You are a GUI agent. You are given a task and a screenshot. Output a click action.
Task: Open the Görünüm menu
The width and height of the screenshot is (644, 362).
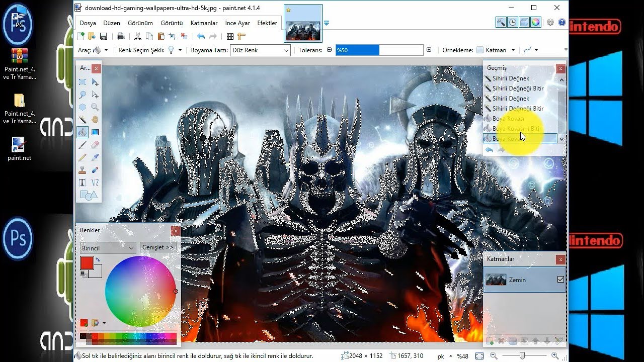pos(140,23)
